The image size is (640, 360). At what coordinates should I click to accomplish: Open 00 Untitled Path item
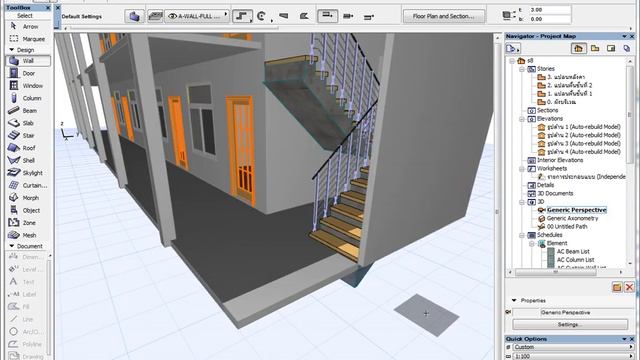[x=567, y=227]
